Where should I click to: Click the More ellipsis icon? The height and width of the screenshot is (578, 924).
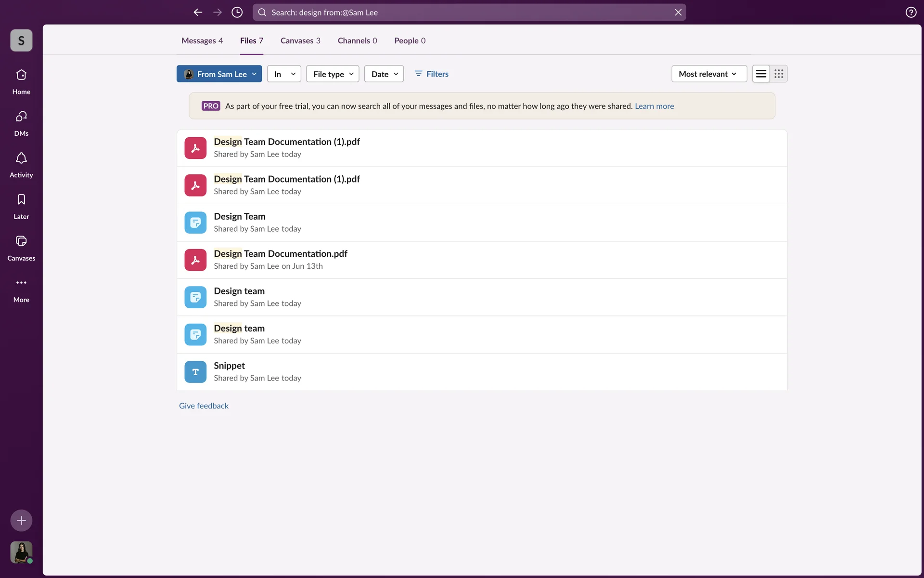(21, 283)
